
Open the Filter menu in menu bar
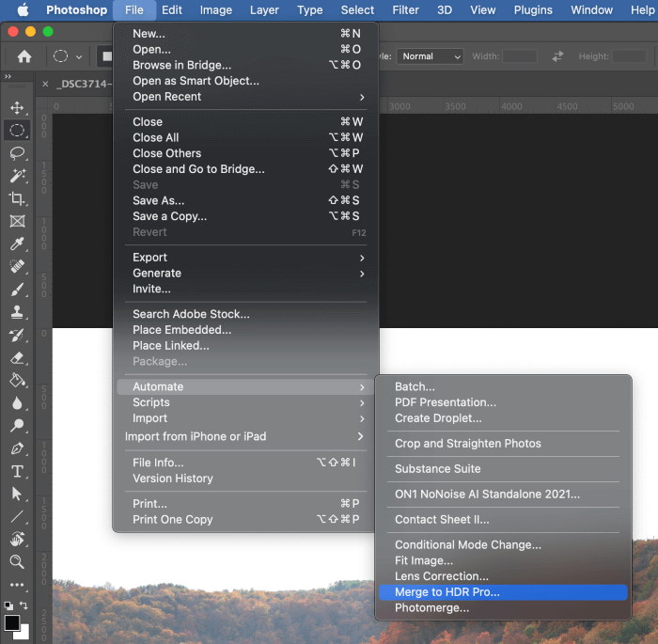pyautogui.click(x=405, y=10)
